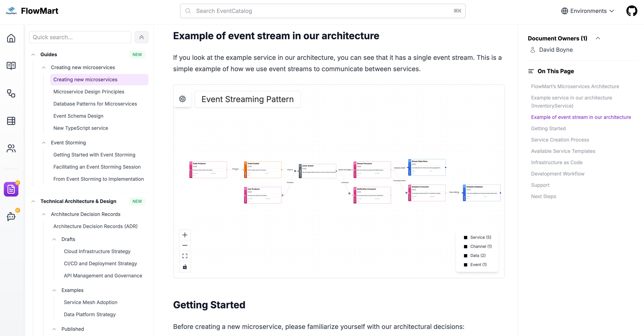Open the purple AI document assistant icon

[x=11, y=189]
